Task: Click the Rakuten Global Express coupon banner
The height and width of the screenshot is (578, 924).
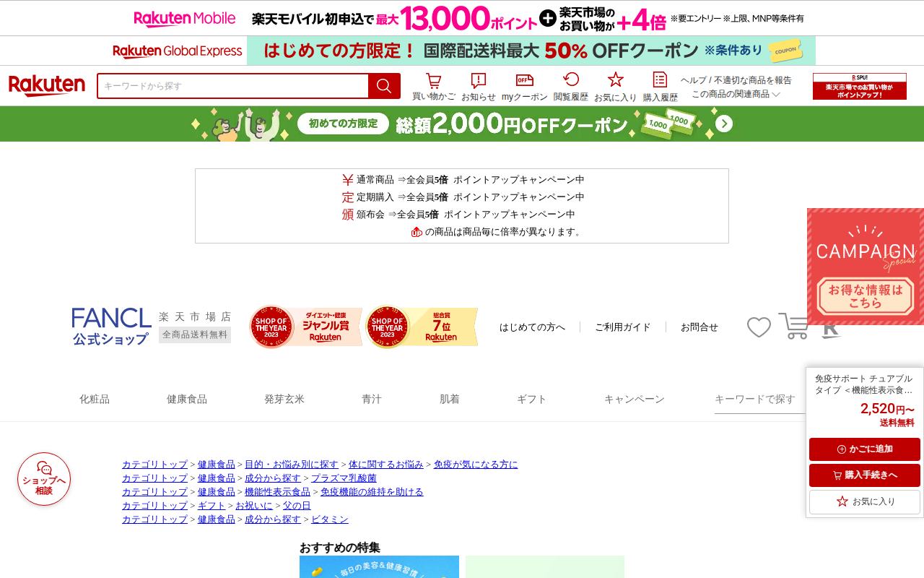Action: click(462, 51)
